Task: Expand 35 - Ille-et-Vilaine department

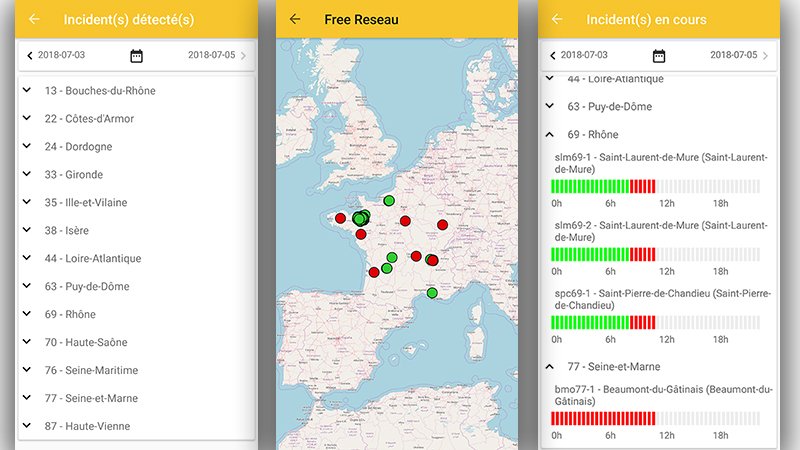Action: coord(137,203)
